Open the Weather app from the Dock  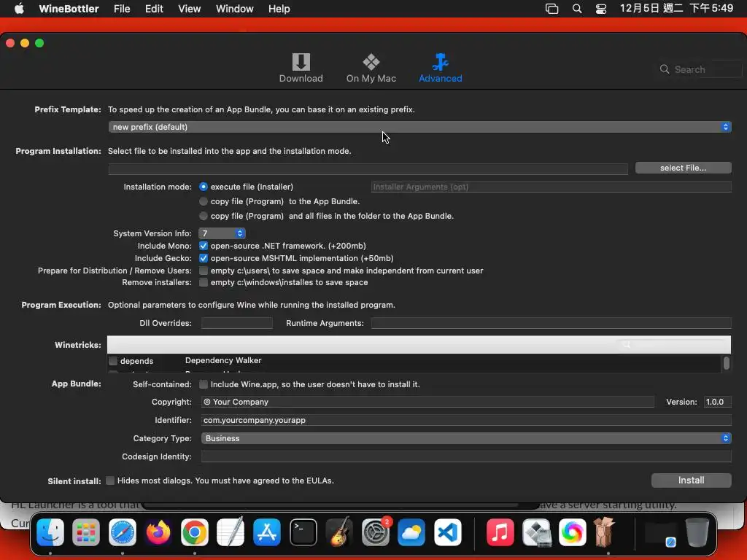[411, 532]
